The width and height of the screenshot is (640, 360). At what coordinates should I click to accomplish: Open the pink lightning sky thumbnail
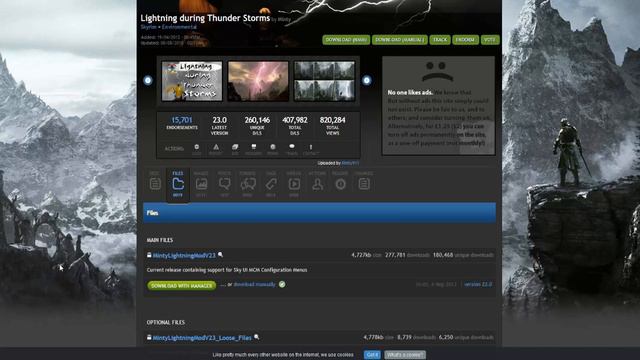click(x=258, y=81)
